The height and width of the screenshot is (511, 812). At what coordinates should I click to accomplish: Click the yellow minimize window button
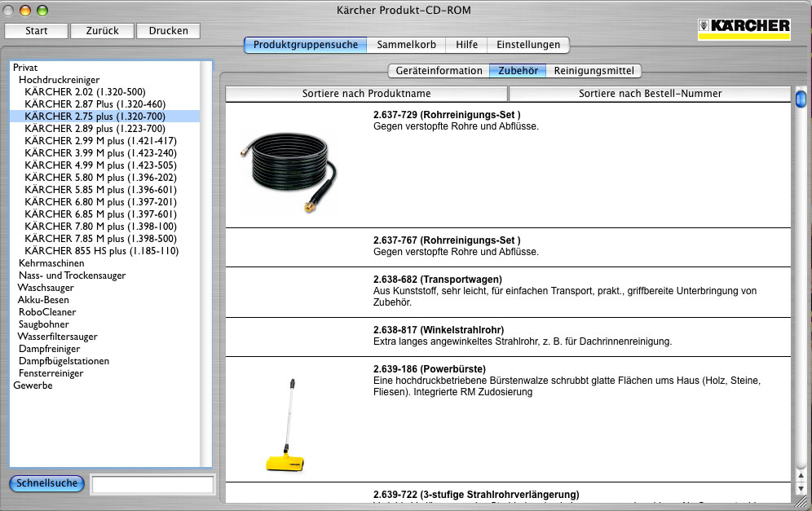pos(24,11)
